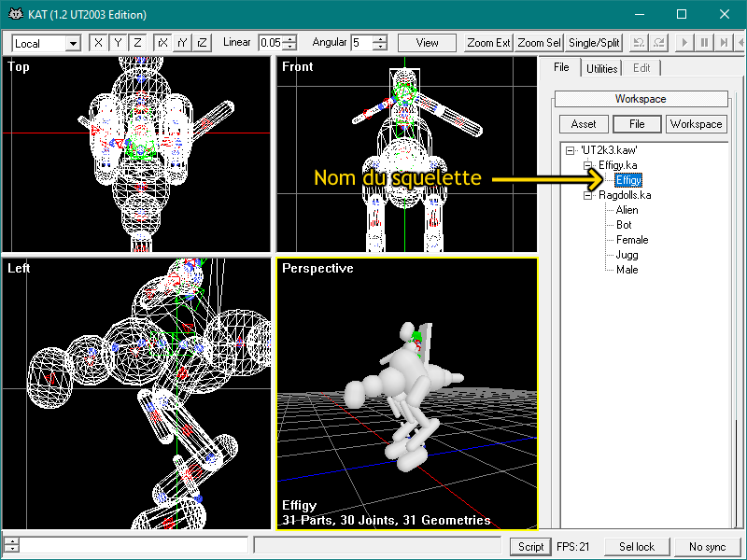The width and height of the screenshot is (747, 560).
Task: Click the Single/Split view button
Action: pos(594,43)
